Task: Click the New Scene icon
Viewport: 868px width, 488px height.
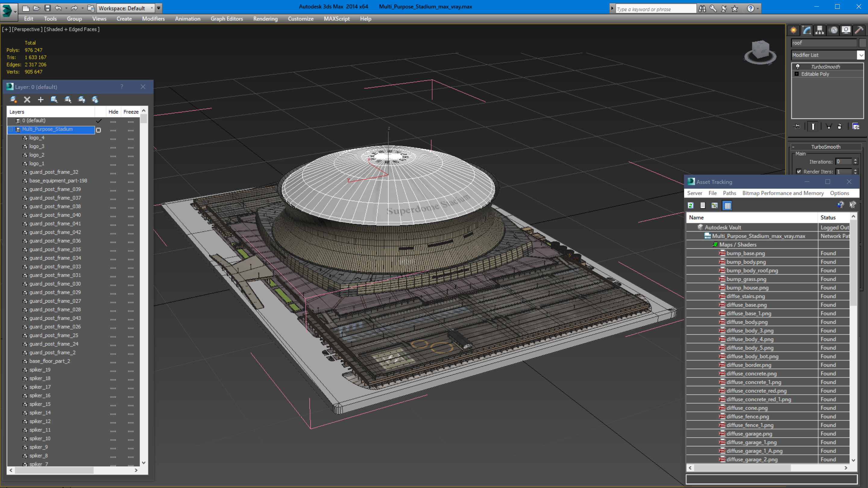Action: [x=26, y=8]
